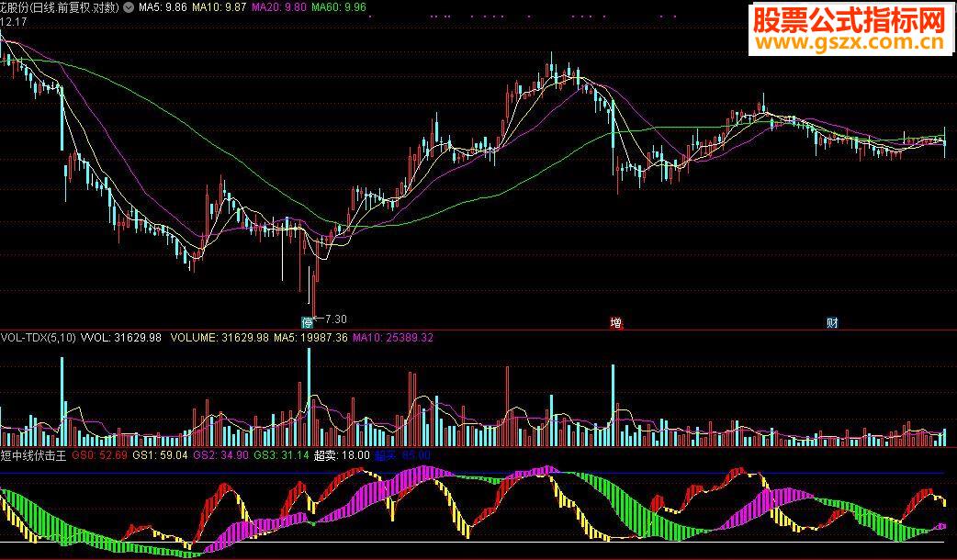The width and height of the screenshot is (957, 560).
Task: Click the VVOL: 31629.98 value
Action: click(121, 337)
